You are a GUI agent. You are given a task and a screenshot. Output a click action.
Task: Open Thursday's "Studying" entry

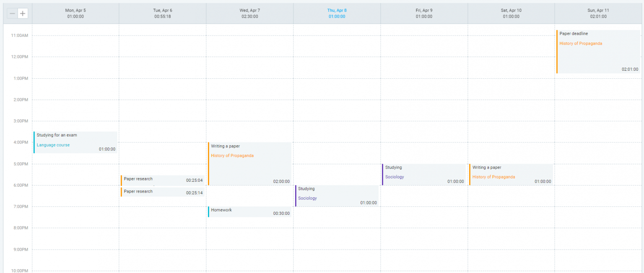point(306,188)
